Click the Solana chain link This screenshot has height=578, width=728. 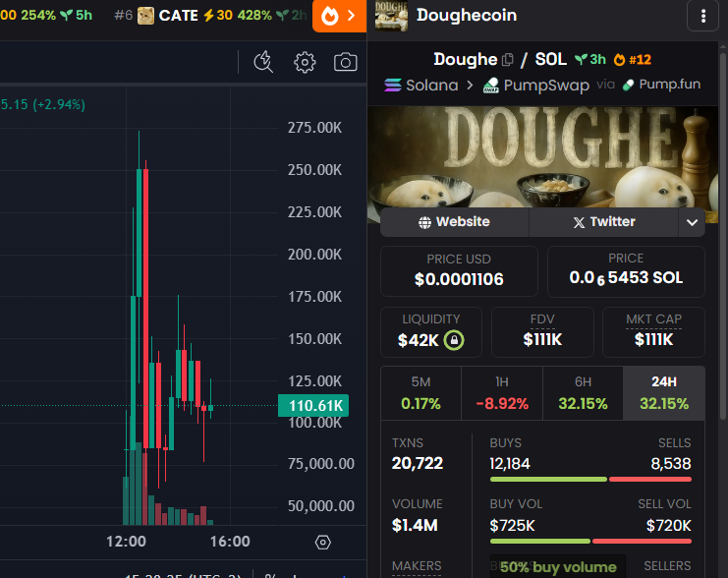421,85
